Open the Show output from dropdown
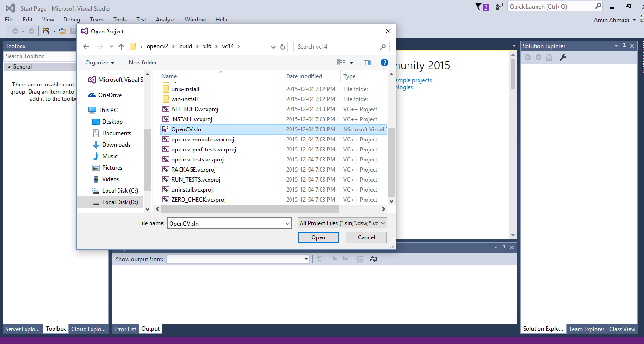The height and width of the screenshot is (344, 644). click(x=306, y=259)
